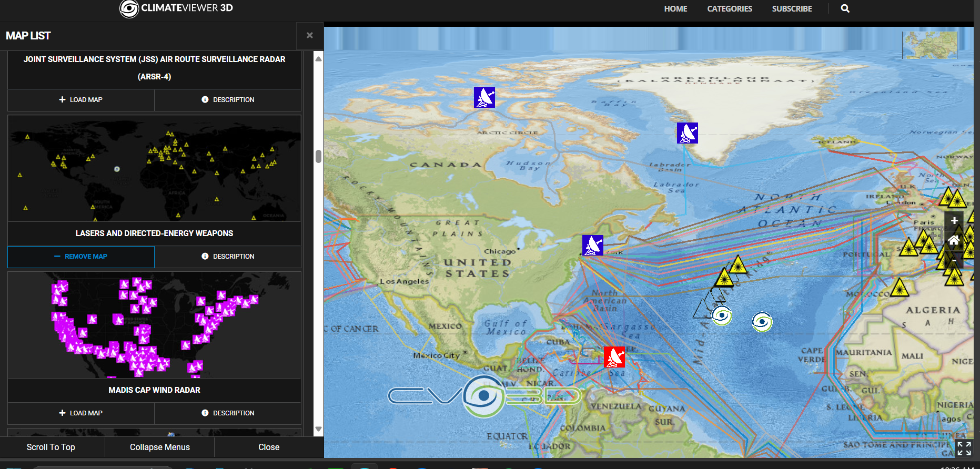Reset map view with the home icon

(x=954, y=240)
